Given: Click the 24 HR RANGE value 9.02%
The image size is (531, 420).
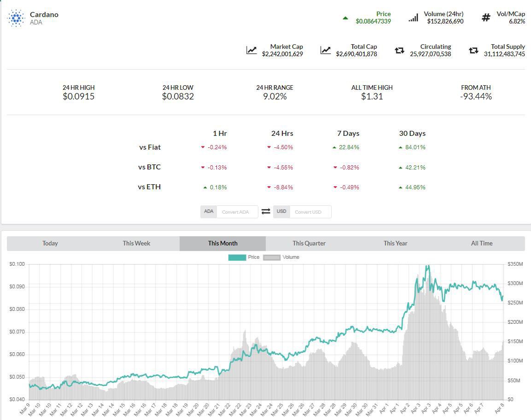Looking at the screenshot, I should (x=274, y=97).
